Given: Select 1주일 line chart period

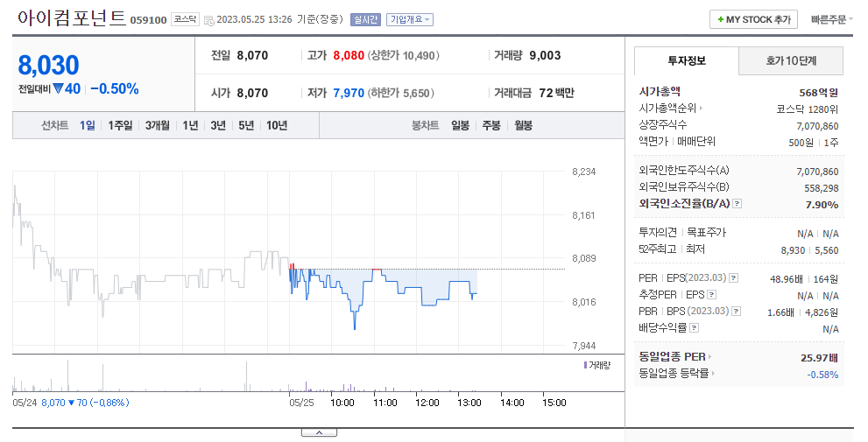Looking at the screenshot, I should pyautogui.click(x=120, y=125).
